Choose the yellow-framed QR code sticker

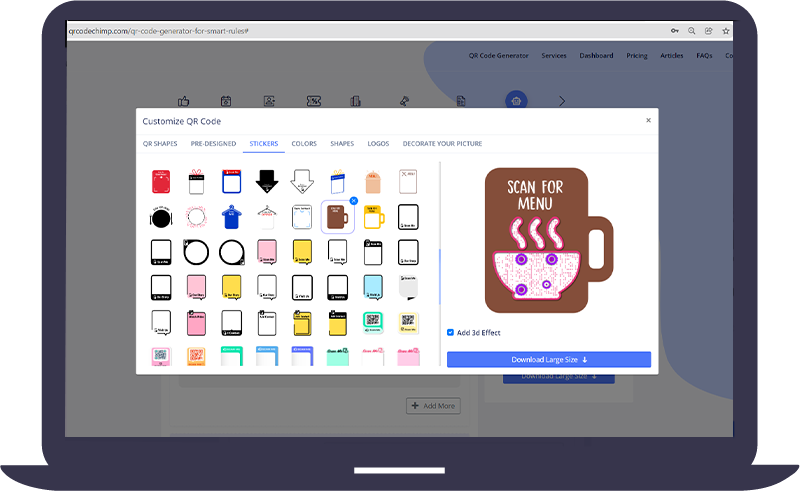coord(408,323)
